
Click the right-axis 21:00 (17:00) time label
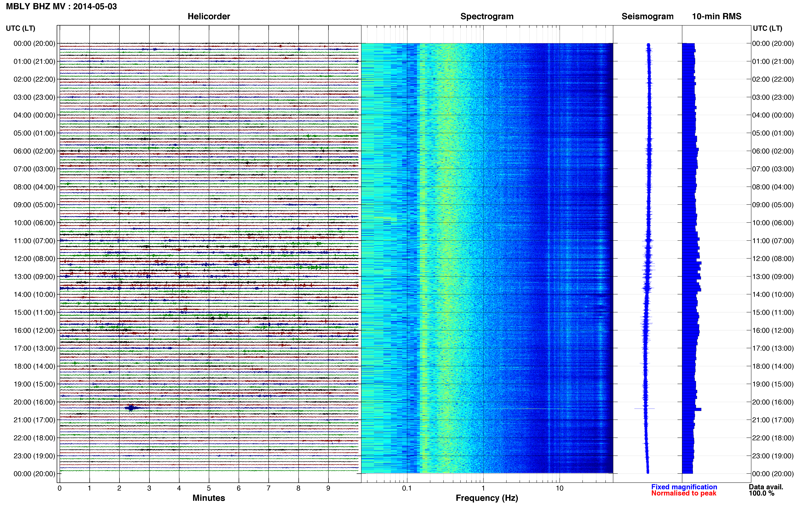pyautogui.click(x=773, y=420)
